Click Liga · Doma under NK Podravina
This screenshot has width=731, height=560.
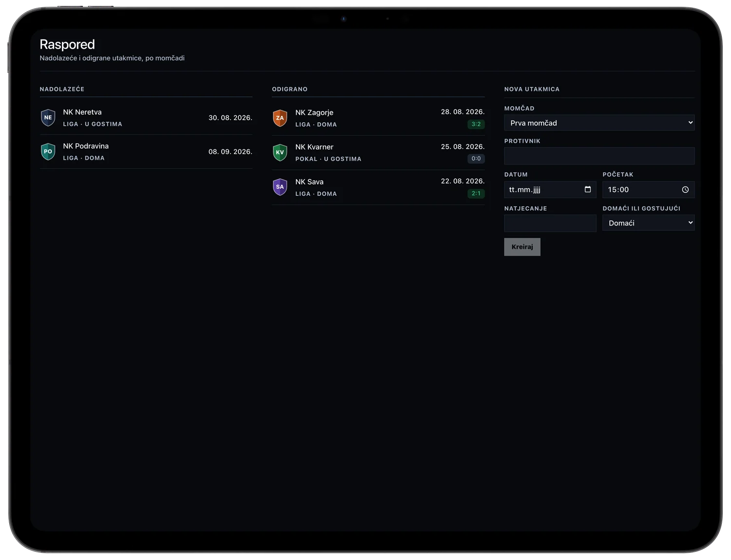[84, 158]
